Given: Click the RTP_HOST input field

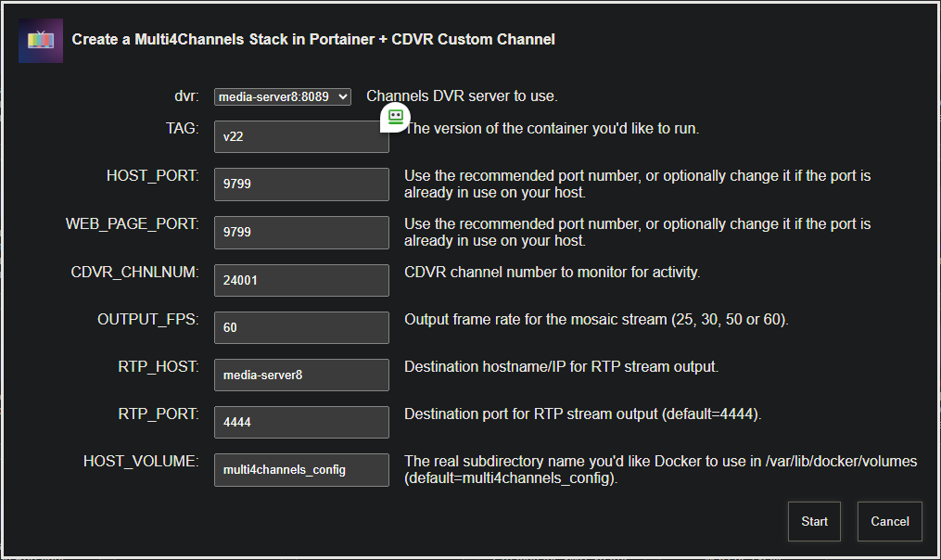Looking at the screenshot, I should pyautogui.click(x=300, y=375).
